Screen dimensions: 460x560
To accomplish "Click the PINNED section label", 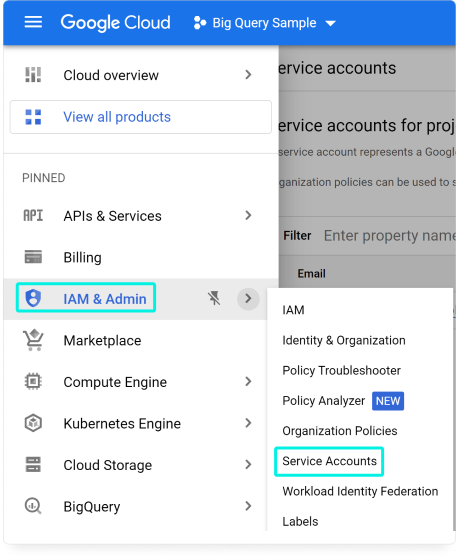I will pyautogui.click(x=44, y=178).
